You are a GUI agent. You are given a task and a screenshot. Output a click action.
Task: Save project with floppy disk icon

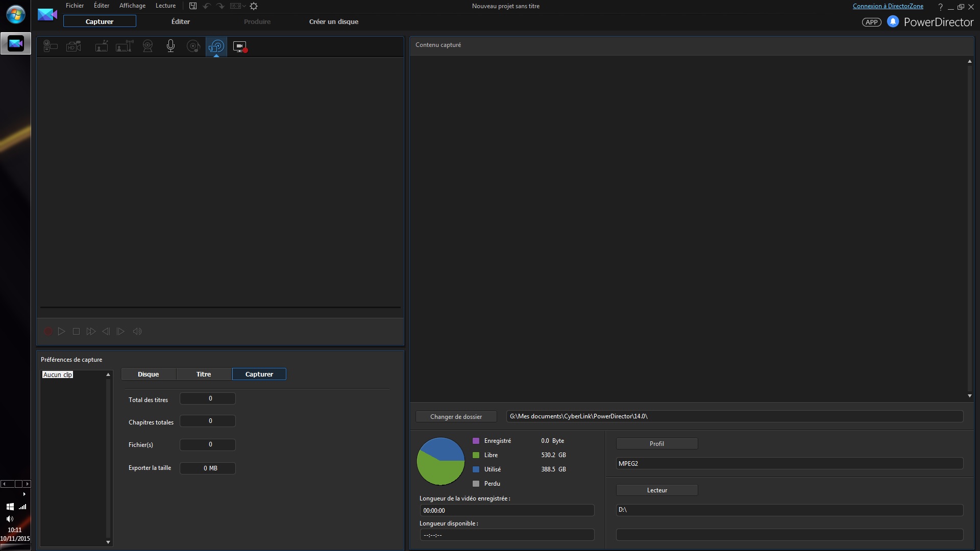pos(193,6)
